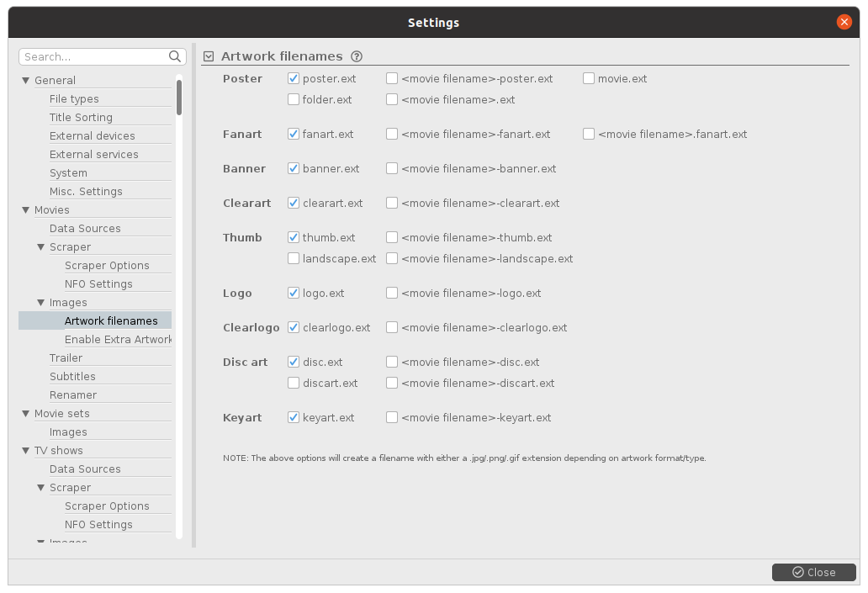Collapse the Movies tree section
The width and height of the screenshot is (868, 593).
[x=25, y=210]
